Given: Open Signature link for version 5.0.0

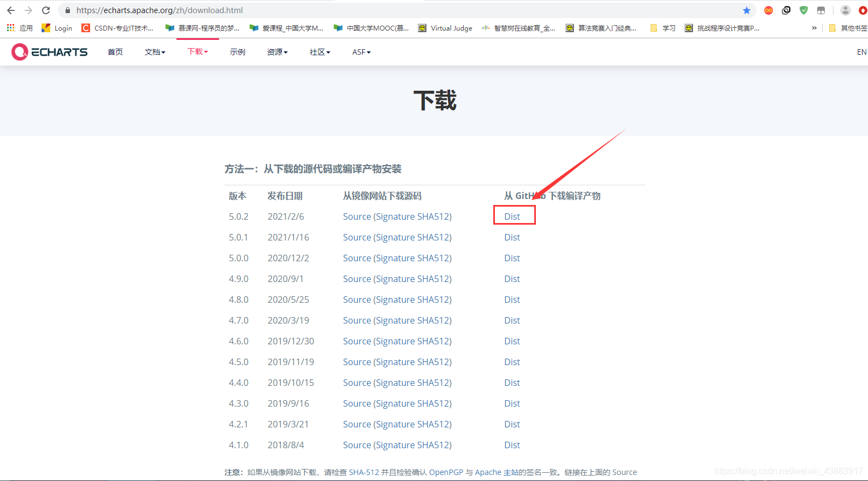Looking at the screenshot, I should tap(395, 258).
